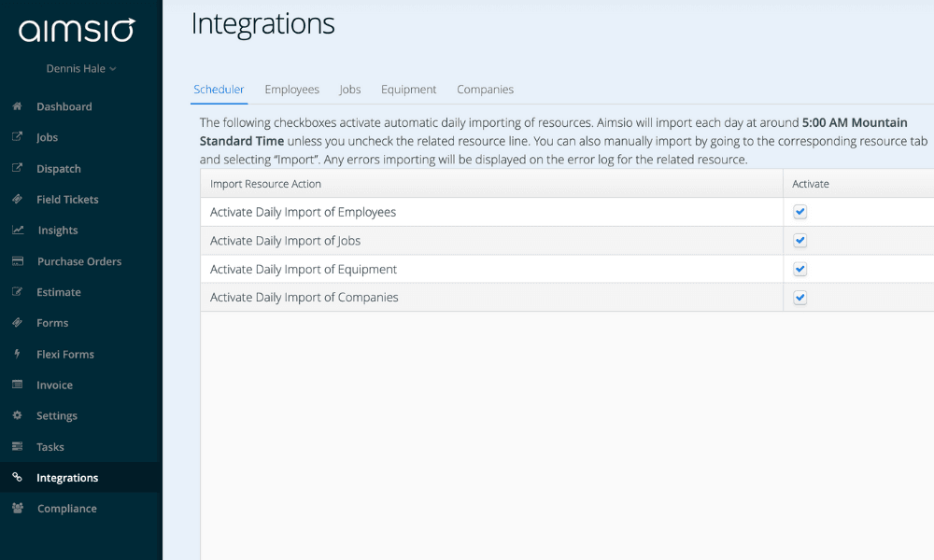Uncheck Activate Daily Import of Employees
The height and width of the screenshot is (560, 934).
tap(800, 212)
